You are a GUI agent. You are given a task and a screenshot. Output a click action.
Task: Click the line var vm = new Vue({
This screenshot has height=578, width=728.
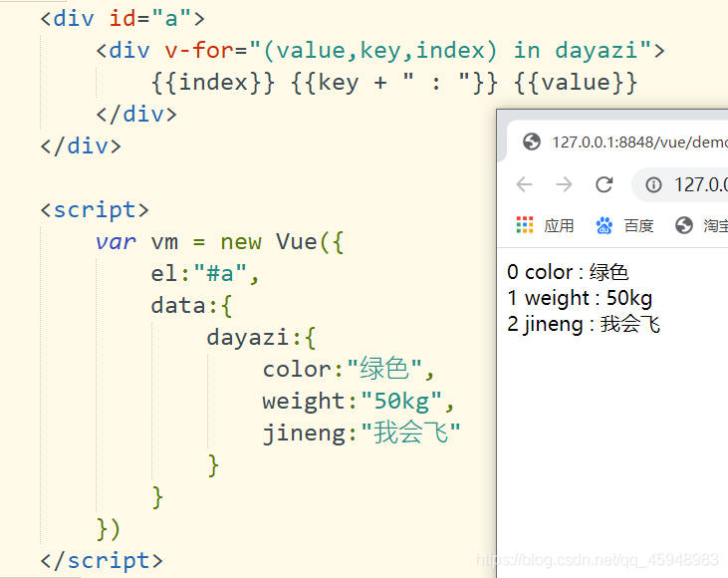220,242
